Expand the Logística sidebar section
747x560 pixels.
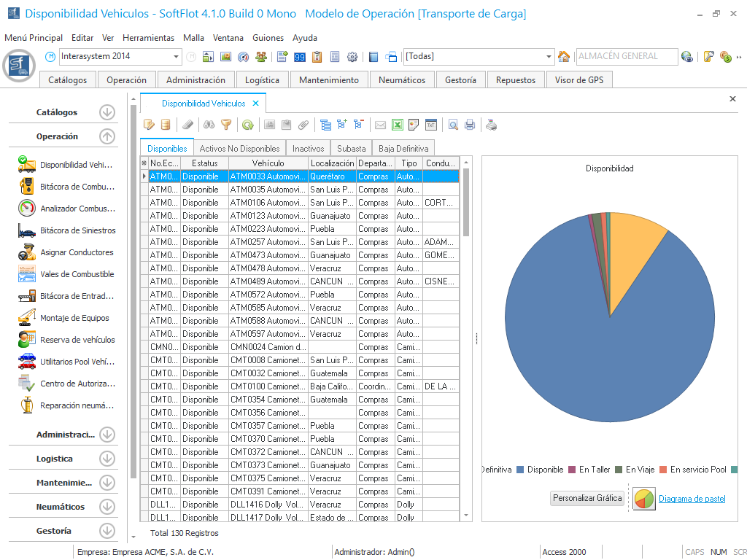(x=107, y=459)
